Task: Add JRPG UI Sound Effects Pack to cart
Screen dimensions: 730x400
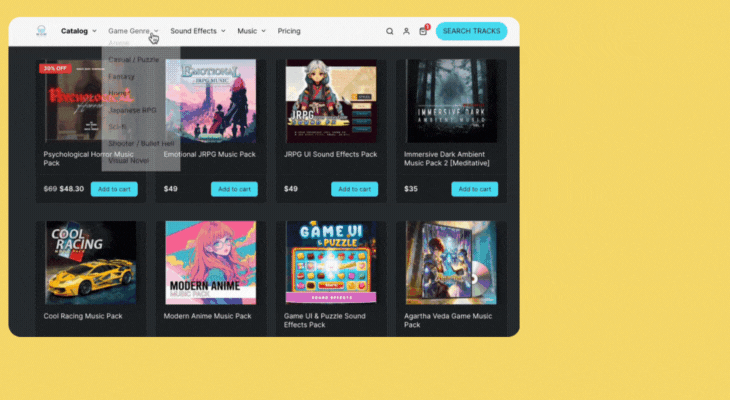Action: pyautogui.click(x=354, y=189)
